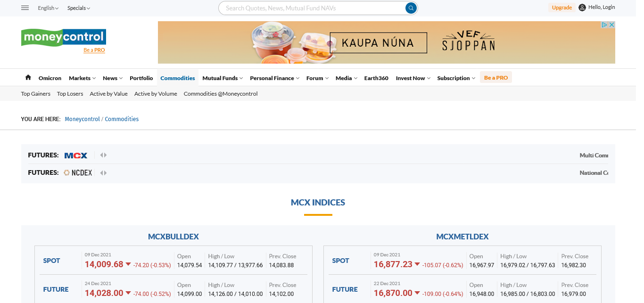
Task: Click the search quotes input field
Action: (x=311, y=8)
